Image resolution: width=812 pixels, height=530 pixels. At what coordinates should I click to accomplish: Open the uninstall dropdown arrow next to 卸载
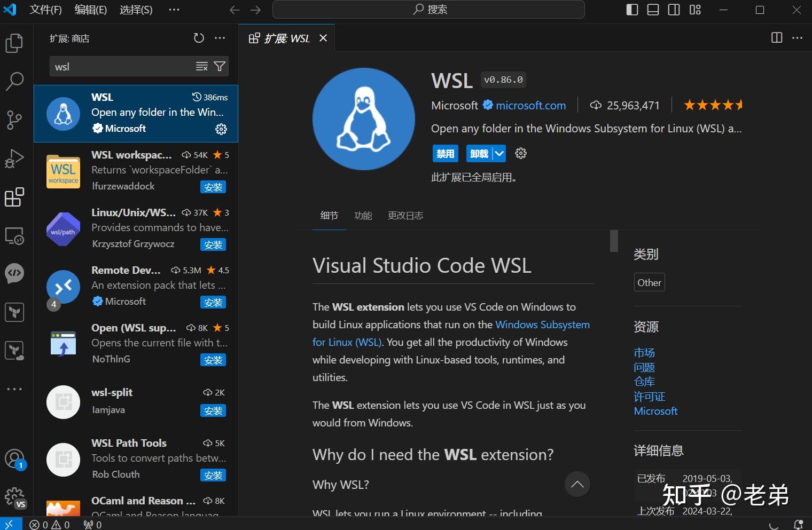click(499, 153)
